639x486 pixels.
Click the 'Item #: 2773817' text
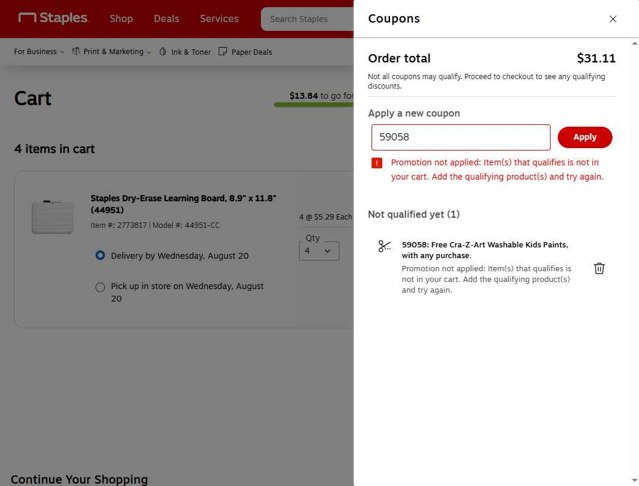pos(118,225)
